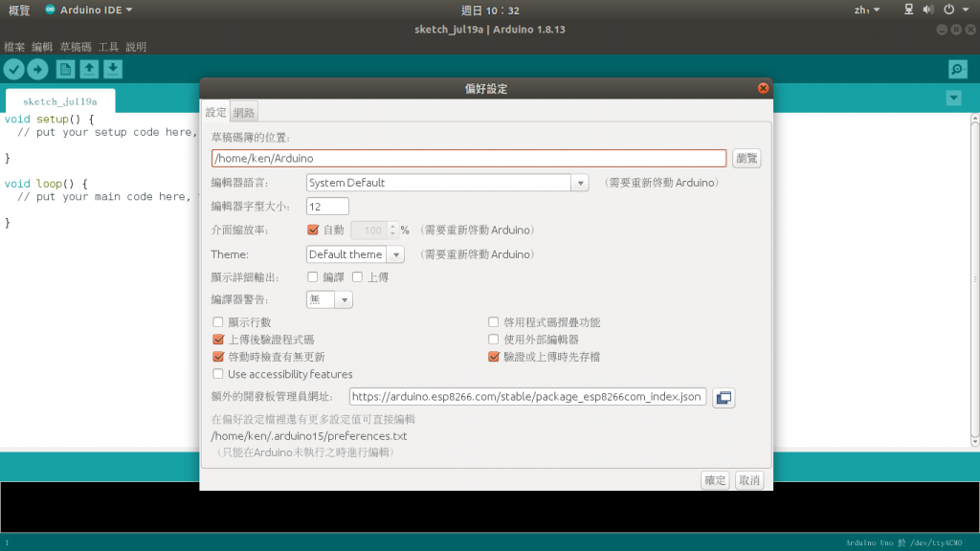Open the zh input source menu

[x=867, y=10]
